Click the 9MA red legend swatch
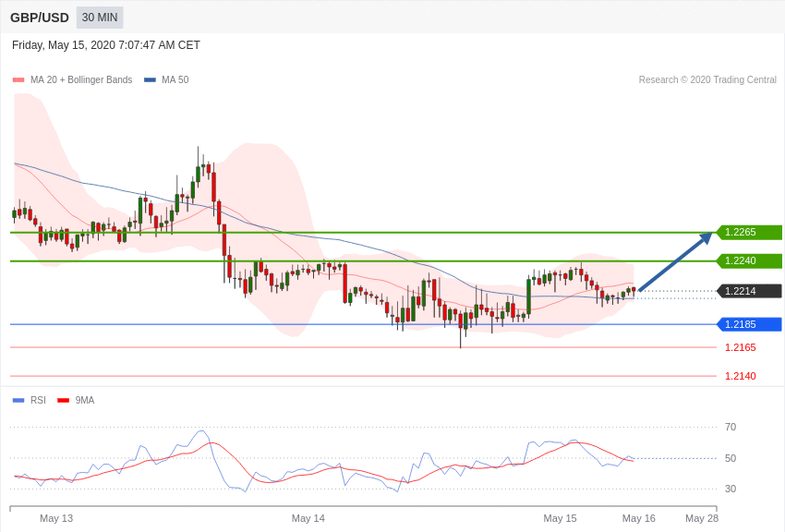The image size is (785, 532). click(x=63, y=400)
